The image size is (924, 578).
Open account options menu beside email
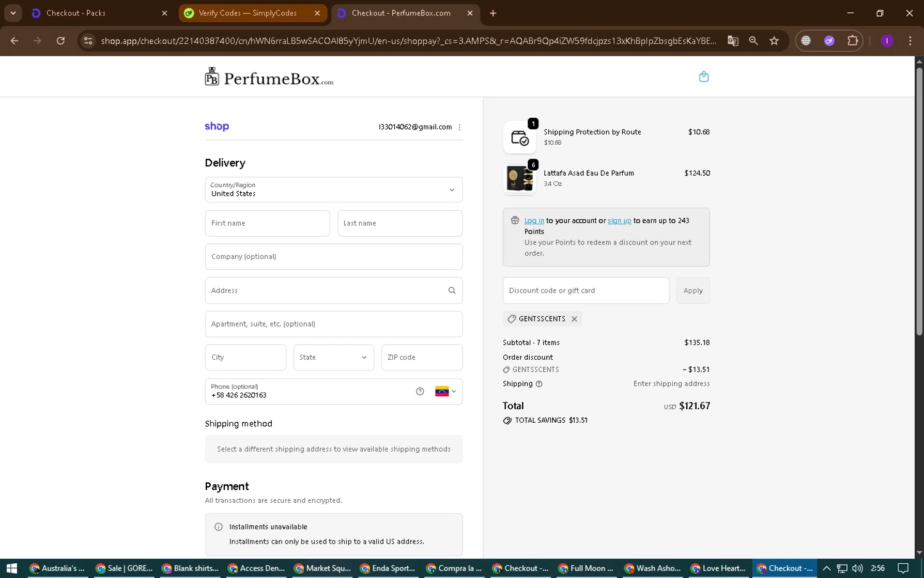(x=459, y=127)
